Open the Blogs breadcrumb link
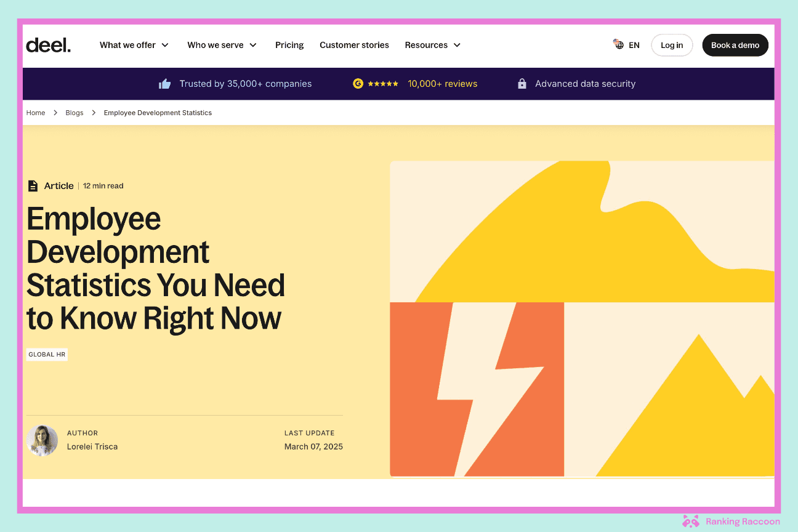The width and height of the screenshot is (798, 532). tap(75, 113)
